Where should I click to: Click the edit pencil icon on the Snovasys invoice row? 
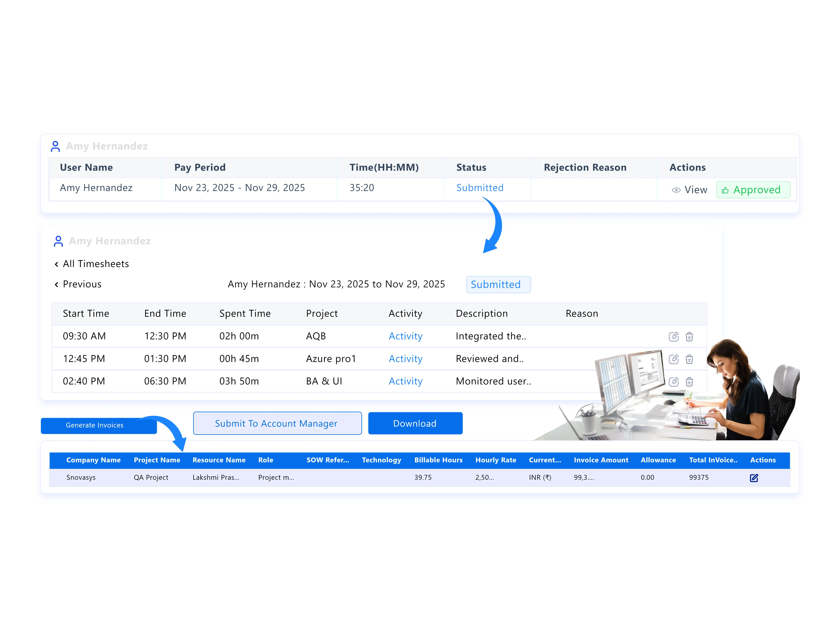click(754, 478)
